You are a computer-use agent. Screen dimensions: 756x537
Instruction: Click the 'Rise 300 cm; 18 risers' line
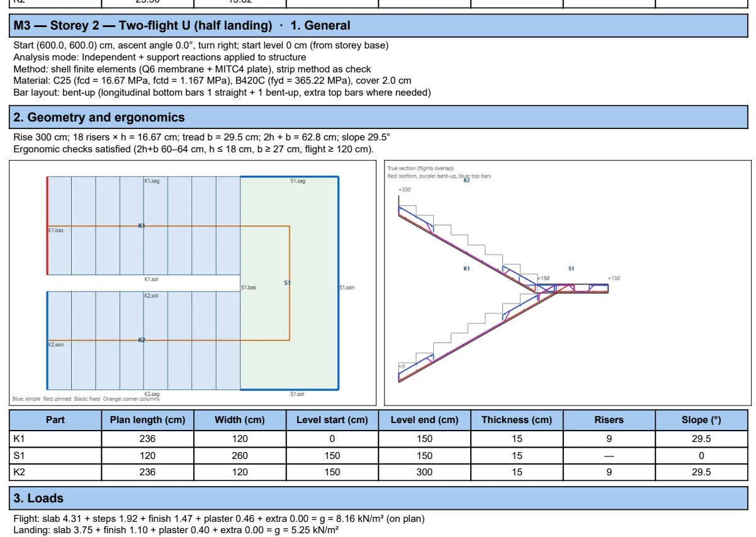[202, 137]
